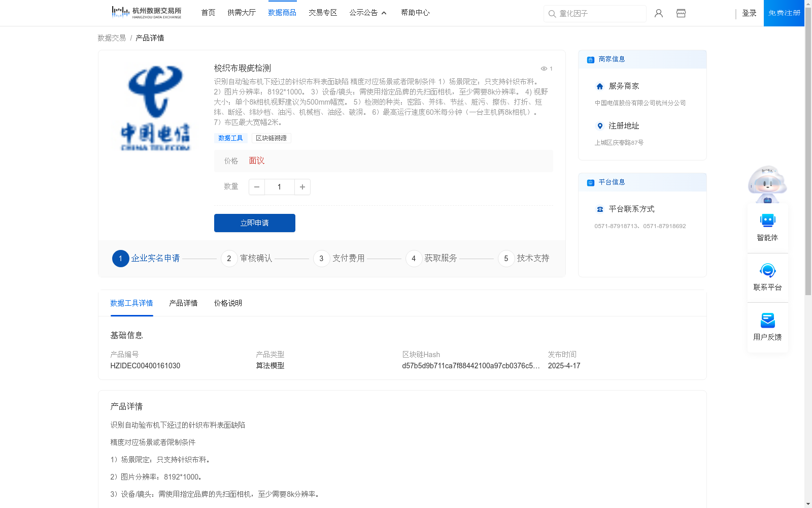
Task: Click the views eye icon
Action: pyautogui.click(x=544, y=69)
